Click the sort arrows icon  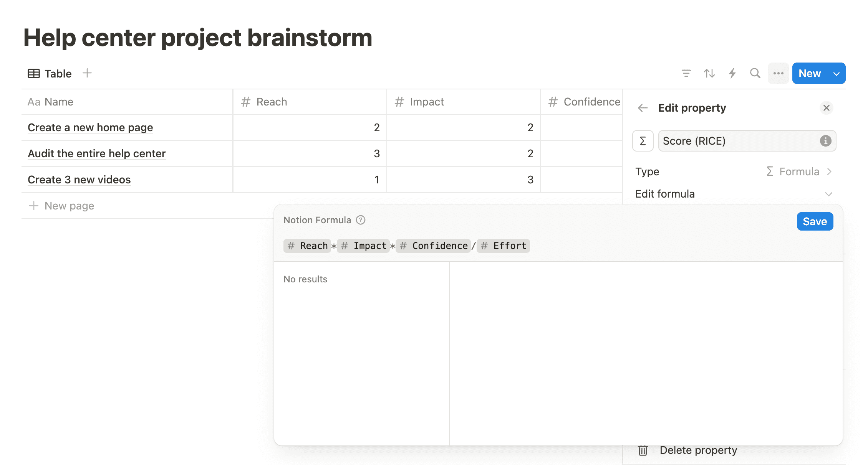(x=709, y=73)
